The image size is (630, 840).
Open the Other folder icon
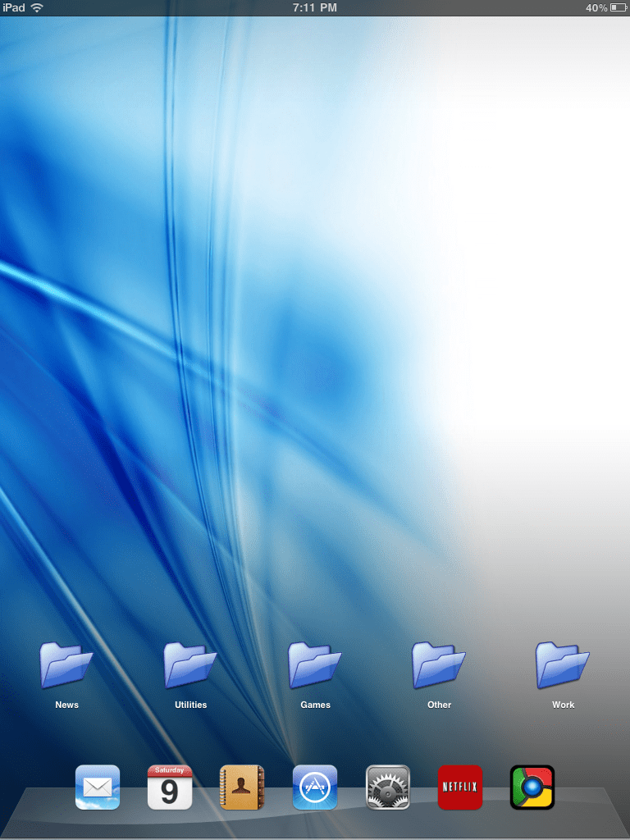439,664
